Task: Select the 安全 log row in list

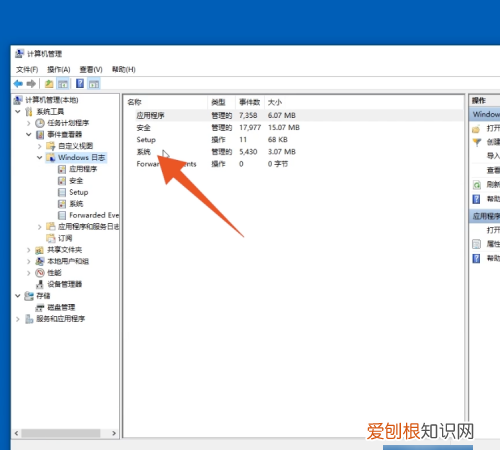Action: 293,128
